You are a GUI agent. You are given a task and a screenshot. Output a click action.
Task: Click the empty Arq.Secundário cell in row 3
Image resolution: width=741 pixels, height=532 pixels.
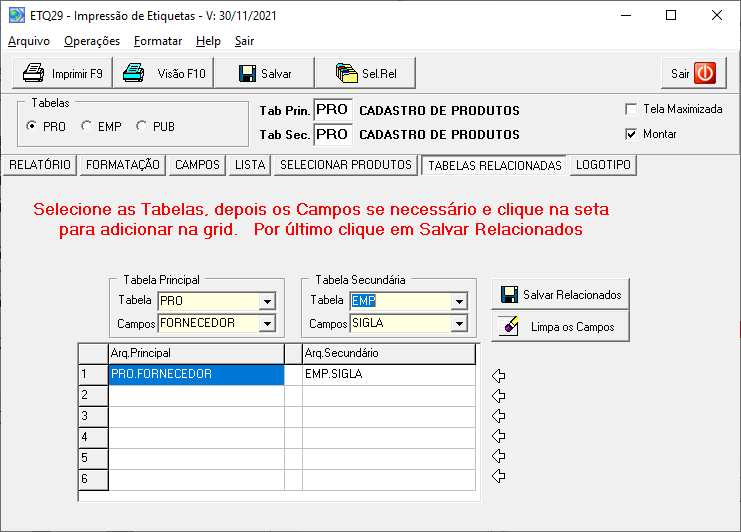point(389,416)
